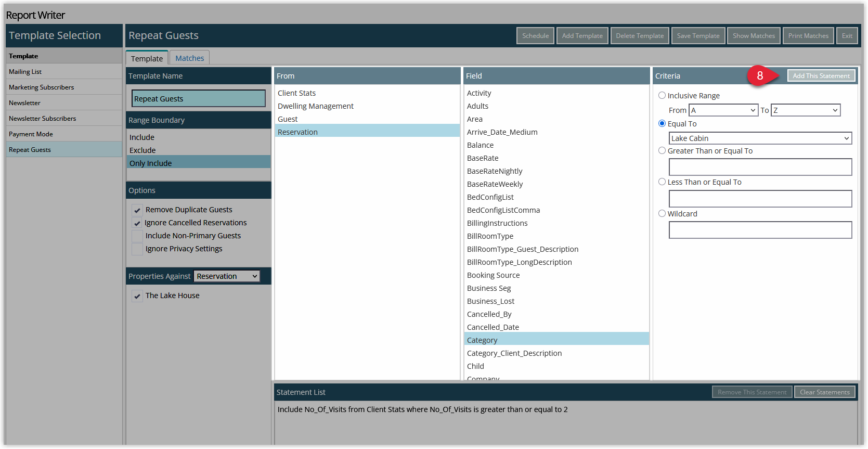
Task: Enable Include Non-Primary Guests checkbox
Action: tap(137, 236)
